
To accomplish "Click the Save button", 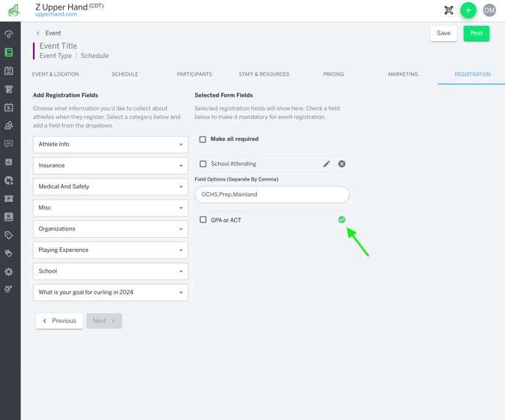I will [x=443, y=33].
